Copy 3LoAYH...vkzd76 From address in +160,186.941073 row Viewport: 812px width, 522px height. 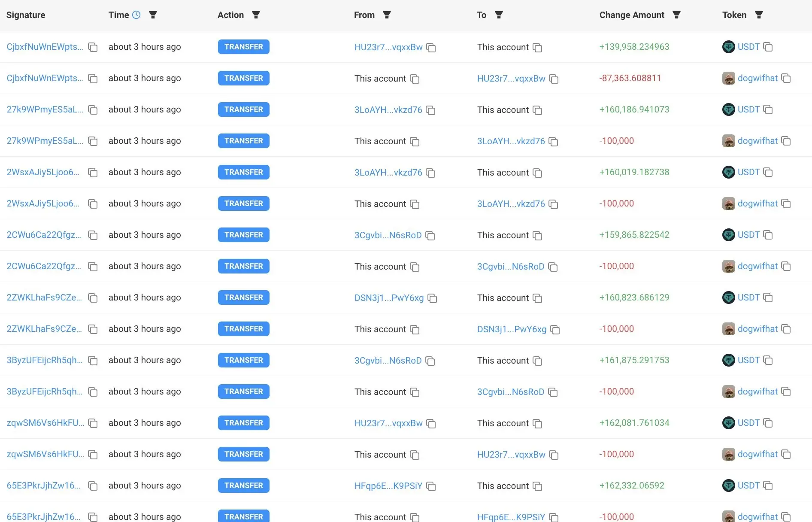430,110
